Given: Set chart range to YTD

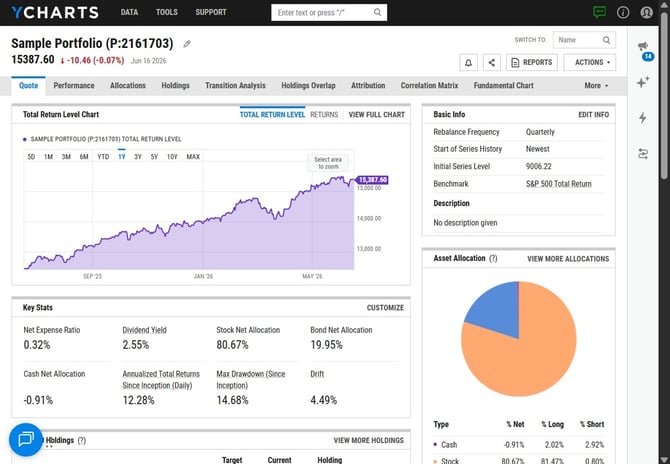Looking at the screenshot, I should click(x=103, y=157).
